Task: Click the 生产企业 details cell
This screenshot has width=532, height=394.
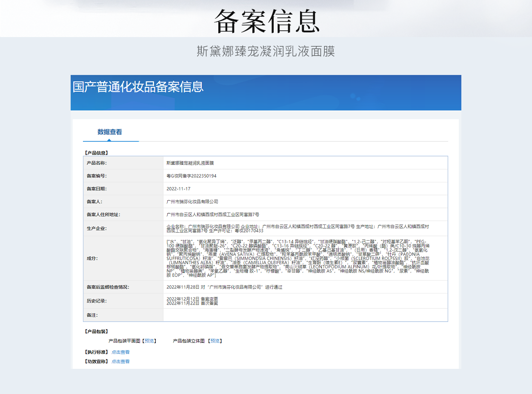Action: coord(298,228)
